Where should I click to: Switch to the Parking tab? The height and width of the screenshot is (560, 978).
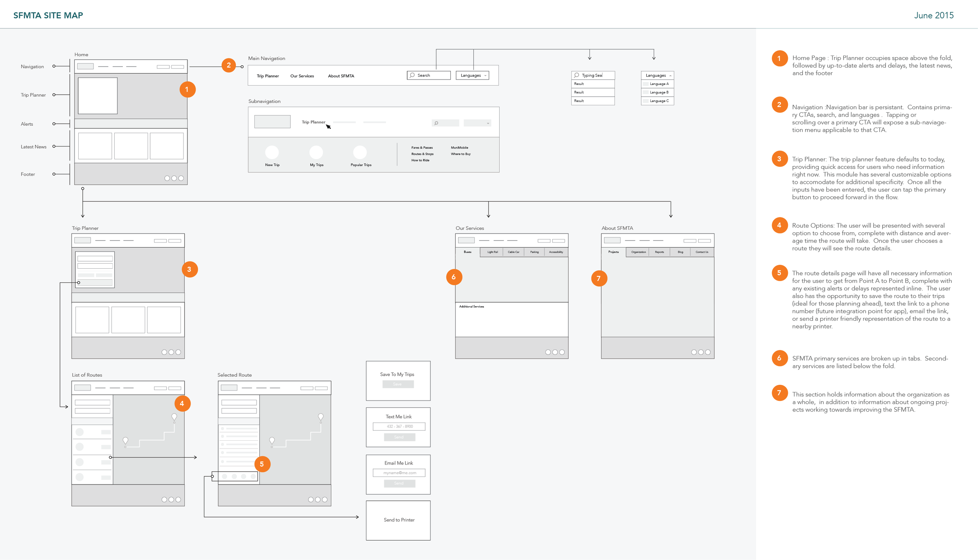[534, 252]
